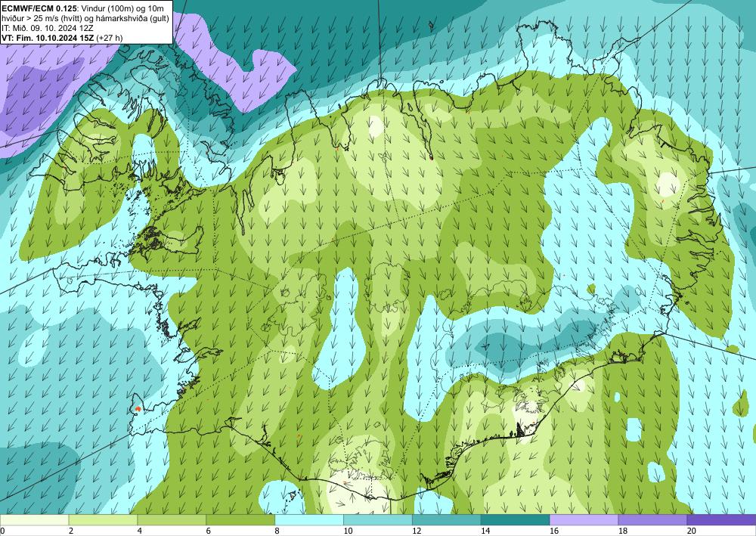Click the dark teal 14–16 m/s legend swatch
This screenshot has width=756, height=536.
click(515, 519)
